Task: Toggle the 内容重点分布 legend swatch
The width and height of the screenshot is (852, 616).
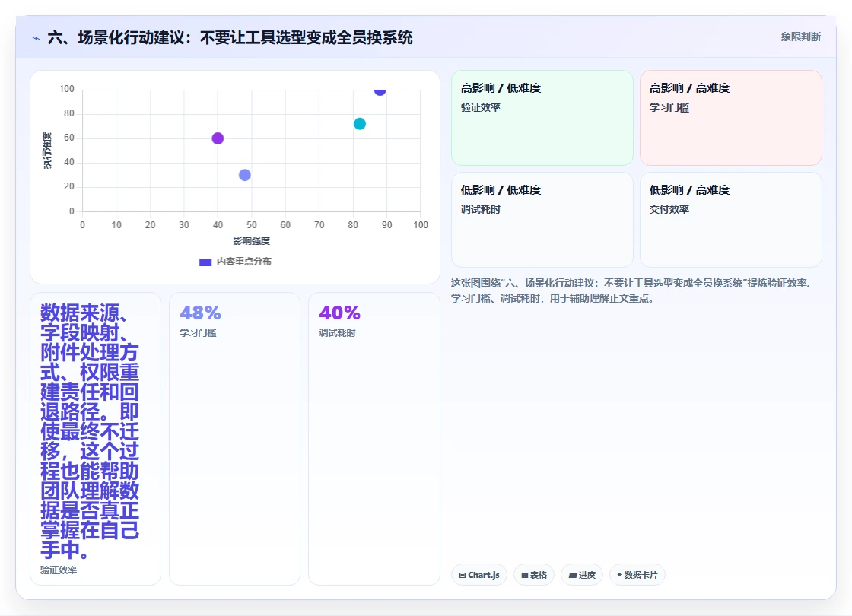Action: tap(205, 262)
